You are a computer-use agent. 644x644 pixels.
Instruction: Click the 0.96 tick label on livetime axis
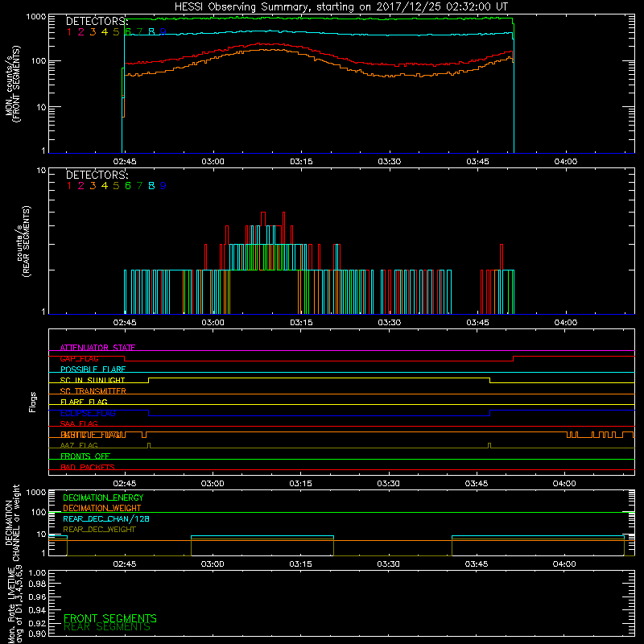[37, 597]
